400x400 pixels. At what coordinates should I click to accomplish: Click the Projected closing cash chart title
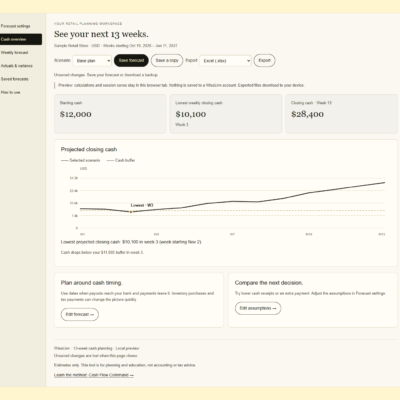click(89, 149)
